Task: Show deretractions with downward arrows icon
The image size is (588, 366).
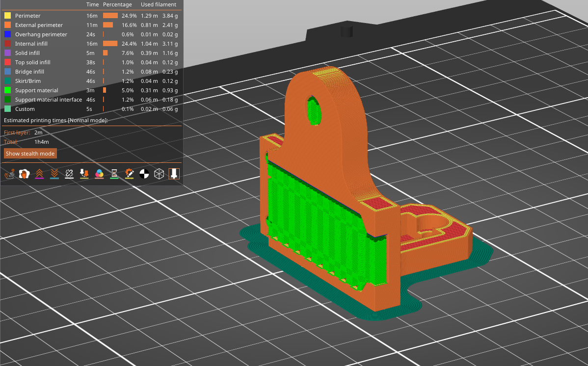Action: click(x=54, y=174)
